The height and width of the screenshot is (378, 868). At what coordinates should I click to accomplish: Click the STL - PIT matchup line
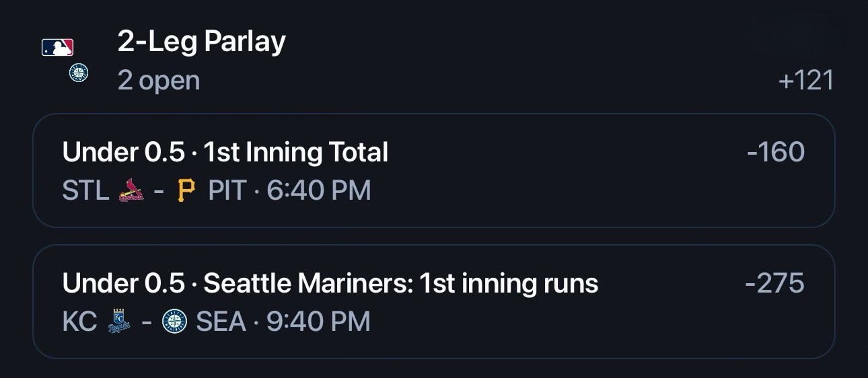coord(217,191)
